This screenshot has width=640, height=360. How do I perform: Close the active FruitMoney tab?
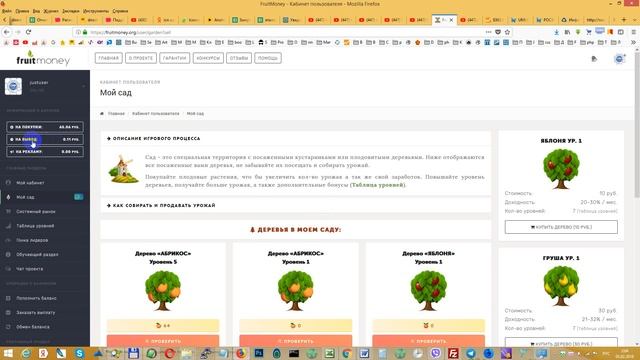[451, 20]
